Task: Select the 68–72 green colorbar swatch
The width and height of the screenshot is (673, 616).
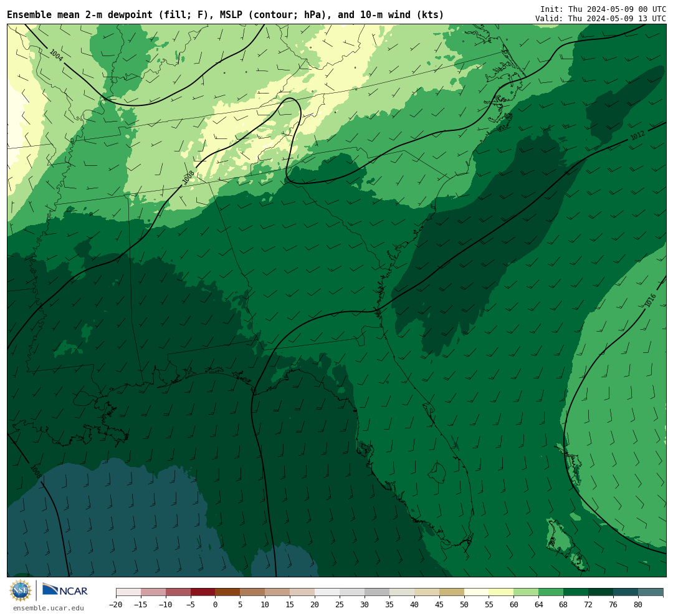Action: 576,592
